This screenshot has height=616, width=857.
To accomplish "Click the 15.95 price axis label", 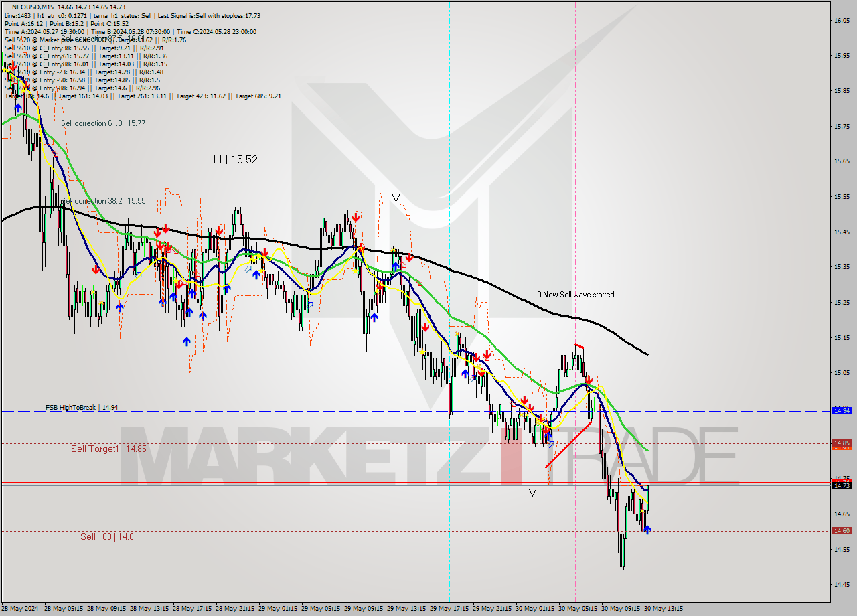I will pos(842,56).
